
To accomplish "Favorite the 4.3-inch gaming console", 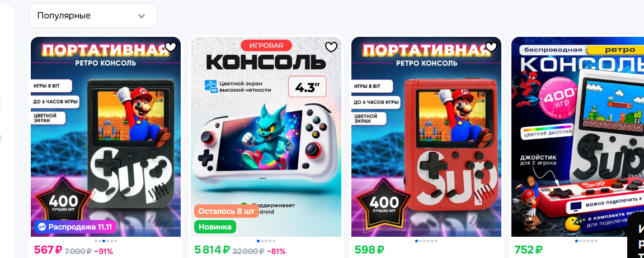I will [x=331, y=47].
